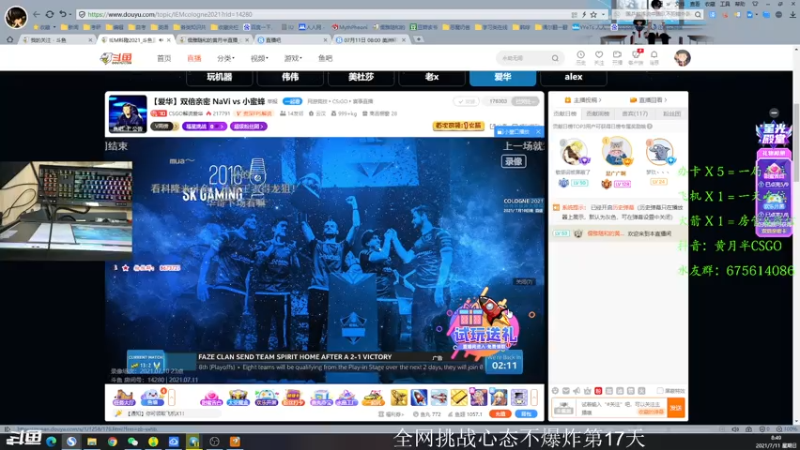Open the followed channels heart icon

(x=599, y=57)
